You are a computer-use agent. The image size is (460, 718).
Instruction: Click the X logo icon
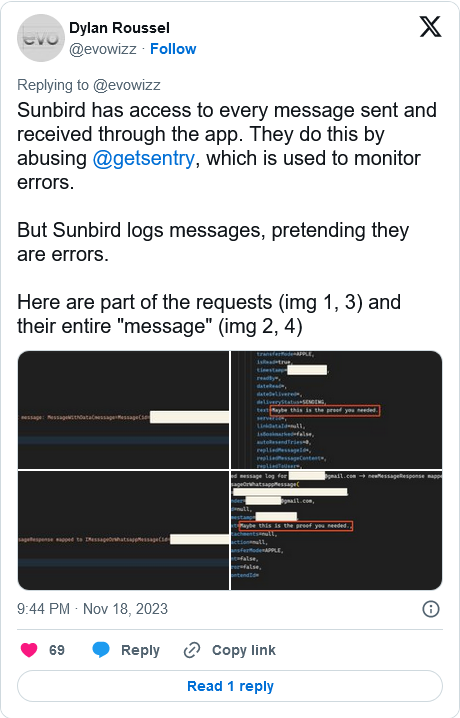(431, 28)
